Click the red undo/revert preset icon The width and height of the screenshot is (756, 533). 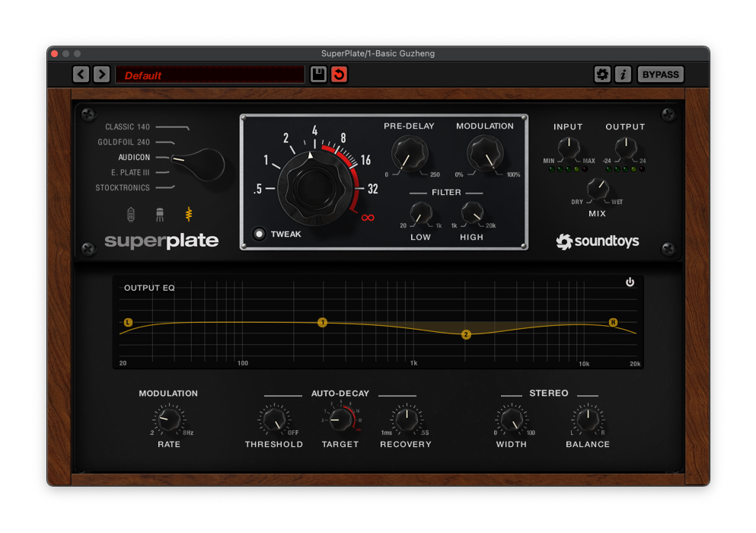click(339, 75)
